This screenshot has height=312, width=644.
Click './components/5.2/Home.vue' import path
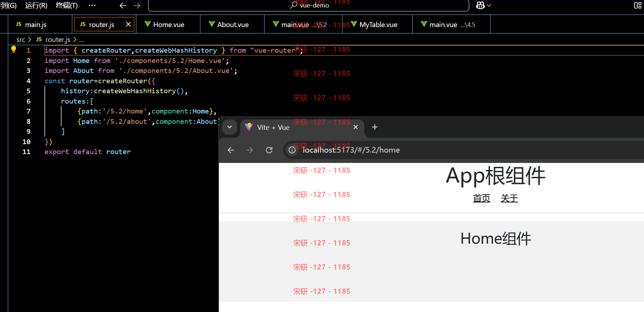(x=170, y=60)
